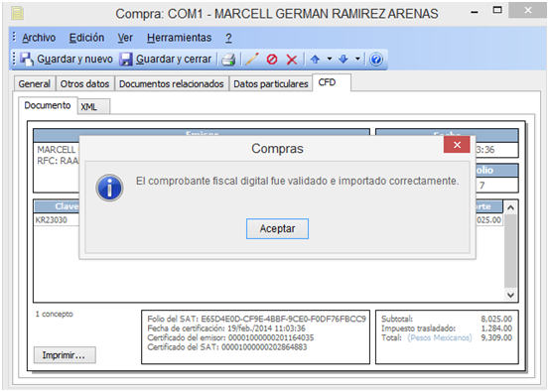Click Impuesto trasladado 1,284.00 value

(496, 328)
